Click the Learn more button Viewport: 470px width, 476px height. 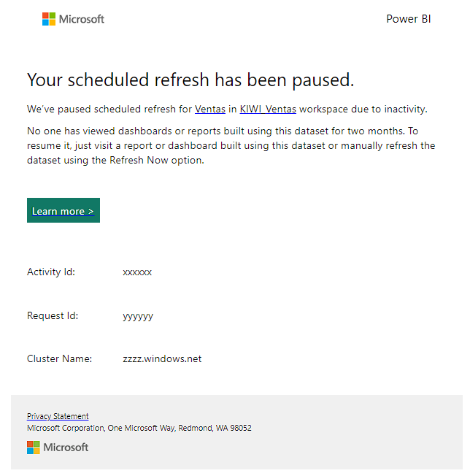coord(63,210)
